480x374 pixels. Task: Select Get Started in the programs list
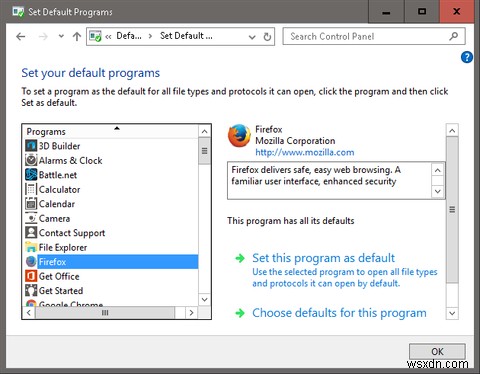point(61,291)
